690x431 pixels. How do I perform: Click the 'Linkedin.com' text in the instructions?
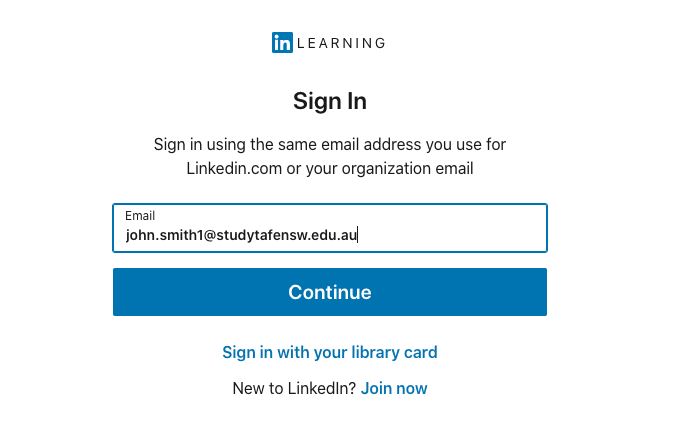(234, 169)
